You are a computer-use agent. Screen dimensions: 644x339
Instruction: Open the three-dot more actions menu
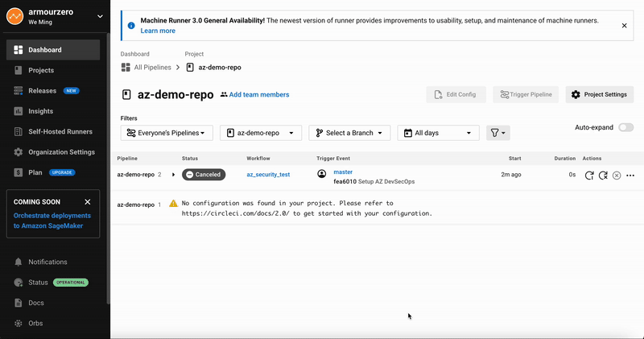point(630,175)
